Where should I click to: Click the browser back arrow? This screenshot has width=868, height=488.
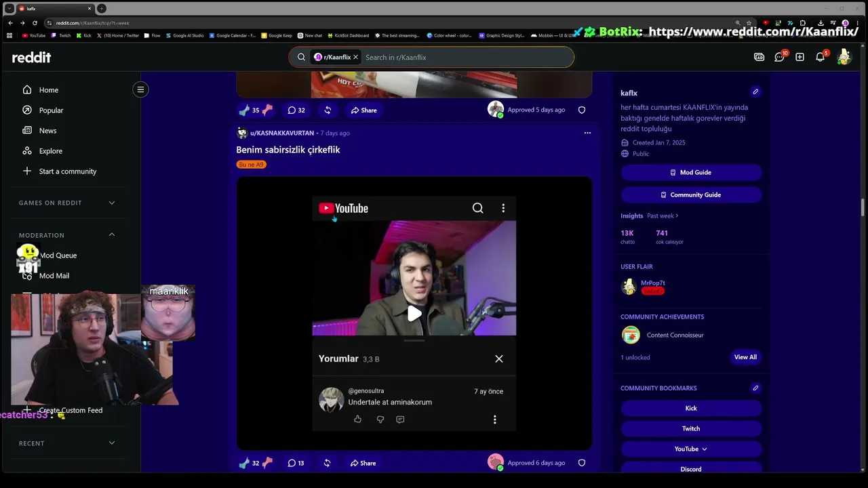point(10,23)
